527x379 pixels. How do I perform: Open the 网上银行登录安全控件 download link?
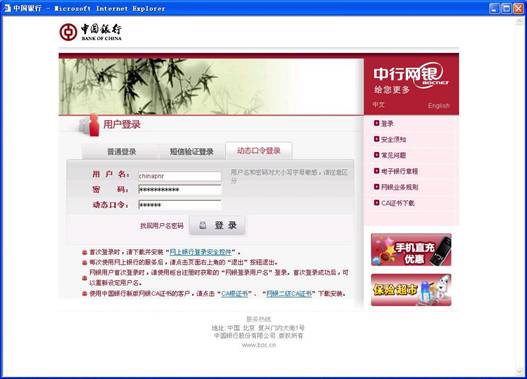(x=201, y=252)
